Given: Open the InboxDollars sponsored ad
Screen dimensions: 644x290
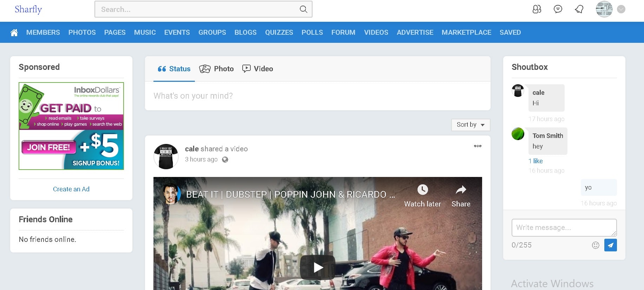Looking at the screenshot, I should (x=71, y=126).
